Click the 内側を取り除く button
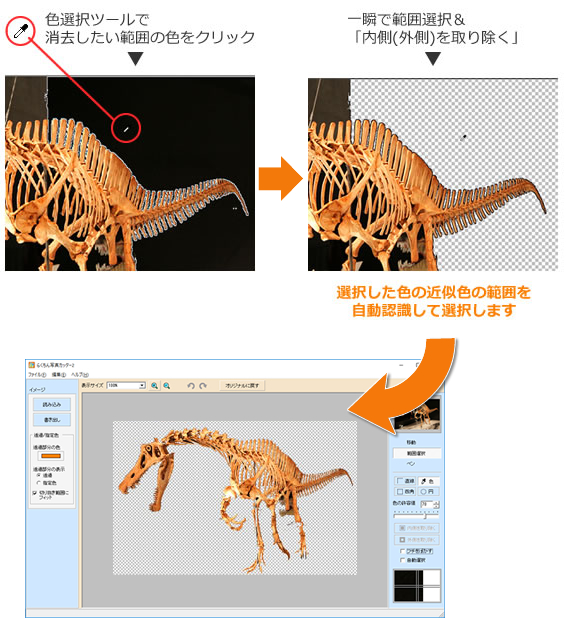Image resolution: width=566 pixels, height=618 pixels. 417,528
